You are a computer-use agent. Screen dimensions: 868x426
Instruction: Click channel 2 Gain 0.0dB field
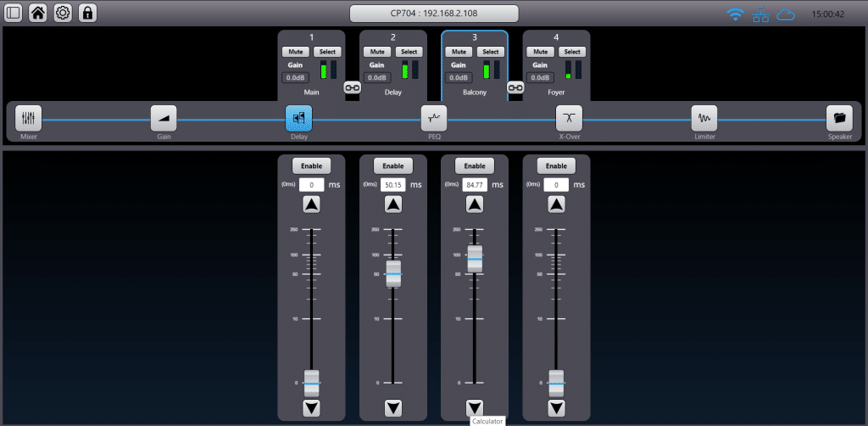[377, 77]
